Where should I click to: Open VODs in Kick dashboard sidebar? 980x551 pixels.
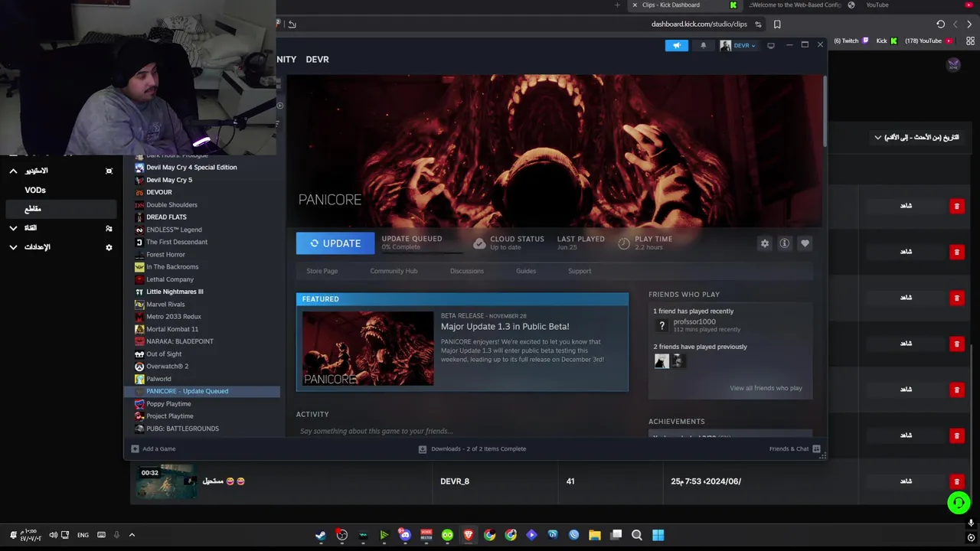click(35, 190)
